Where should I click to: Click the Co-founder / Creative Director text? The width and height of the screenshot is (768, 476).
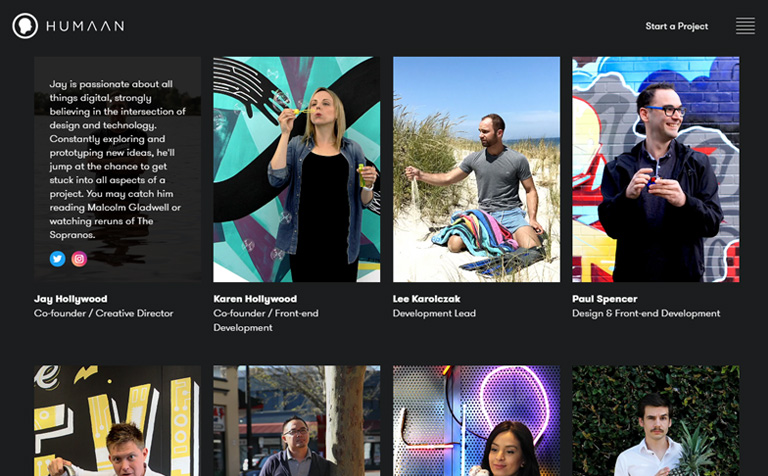point(104,314)
